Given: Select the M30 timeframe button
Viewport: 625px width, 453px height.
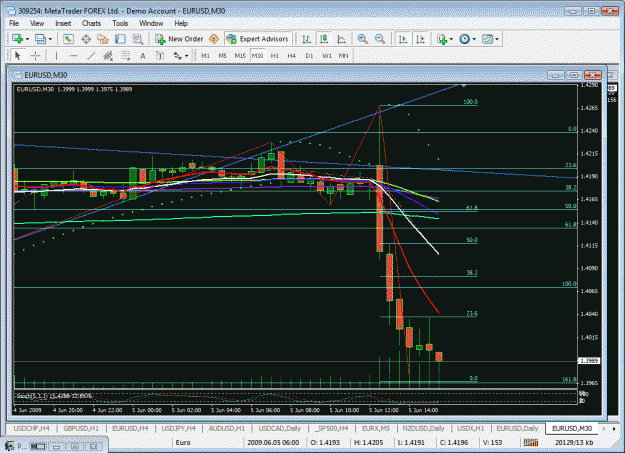Looking at the screenshot, I should click(x=257, y=55).
